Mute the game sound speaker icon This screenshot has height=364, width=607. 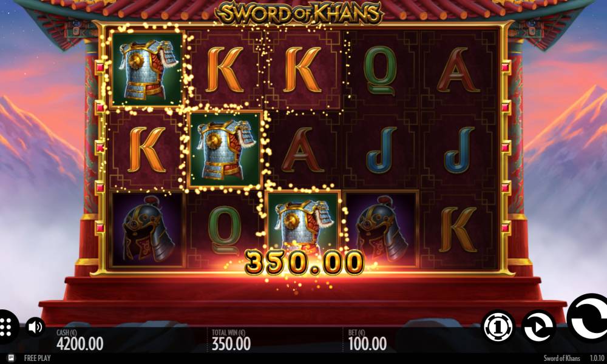pyautogui.click(x=35, y=327)
